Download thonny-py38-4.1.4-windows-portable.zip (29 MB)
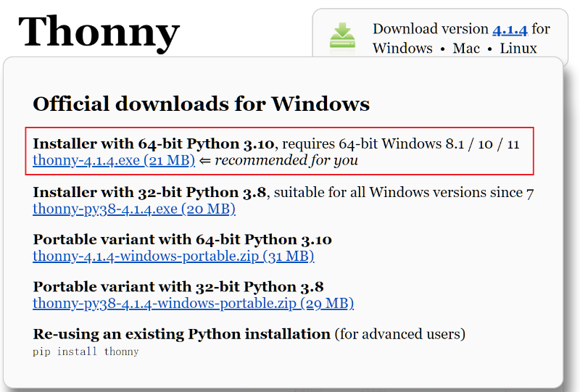 193,304
